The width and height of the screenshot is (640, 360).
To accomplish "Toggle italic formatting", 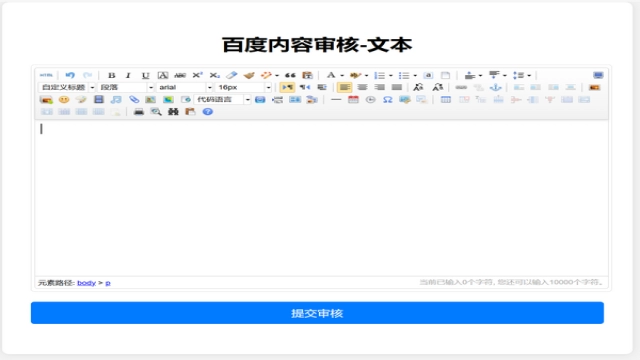I will click(128, 75).
